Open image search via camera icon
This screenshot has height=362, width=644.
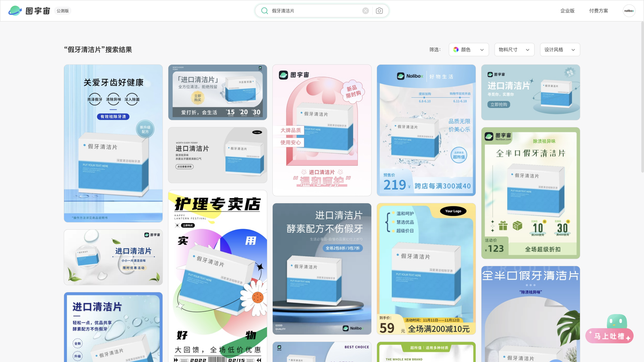point(379,11)
